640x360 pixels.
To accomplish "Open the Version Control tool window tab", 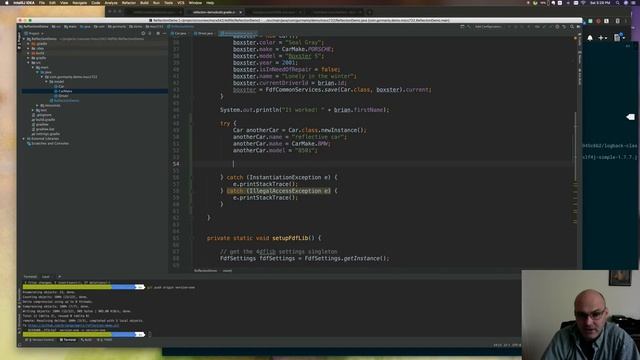I will (40, 340).
